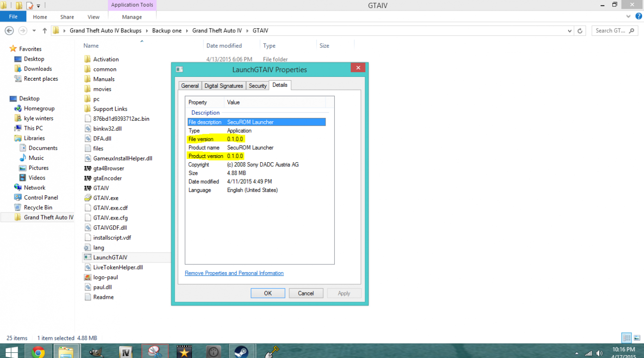Click the volume speaker tray icon
This screenshot has width=644, height=358.
(x=600, y=353)
